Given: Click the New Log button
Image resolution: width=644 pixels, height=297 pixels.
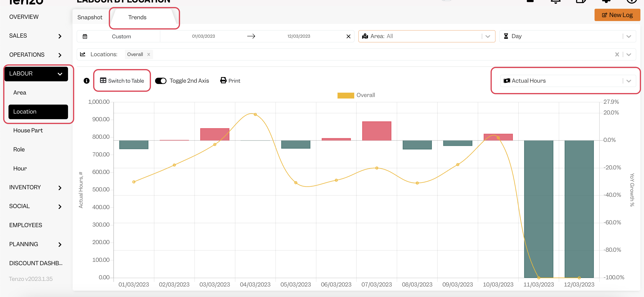Looking at the screenshot, I should pyautogui.click(x=617, y=15).
